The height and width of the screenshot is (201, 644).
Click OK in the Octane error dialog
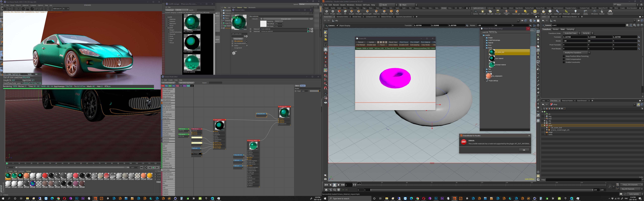[524, 150]
